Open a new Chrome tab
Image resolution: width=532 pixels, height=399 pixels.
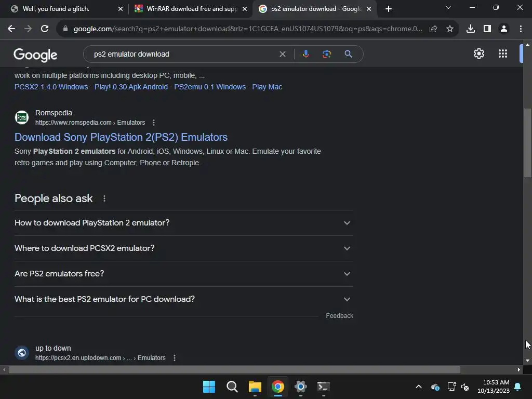(389, 9)
